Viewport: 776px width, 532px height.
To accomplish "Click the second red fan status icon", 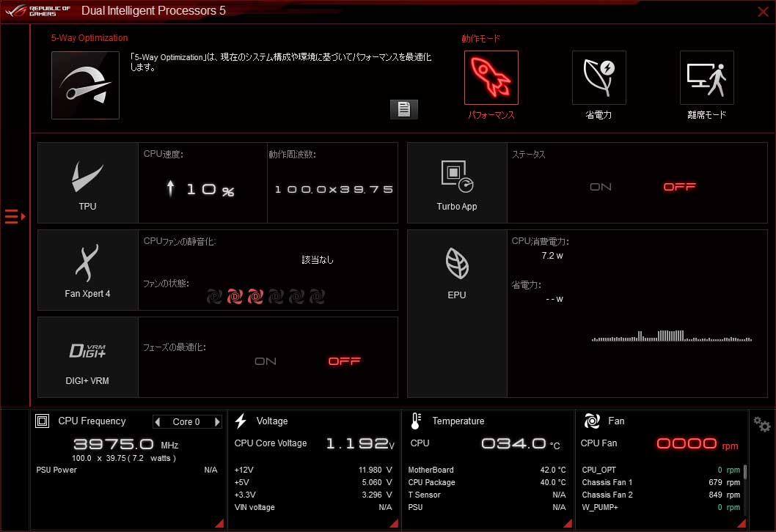I will tap(235, 296).
